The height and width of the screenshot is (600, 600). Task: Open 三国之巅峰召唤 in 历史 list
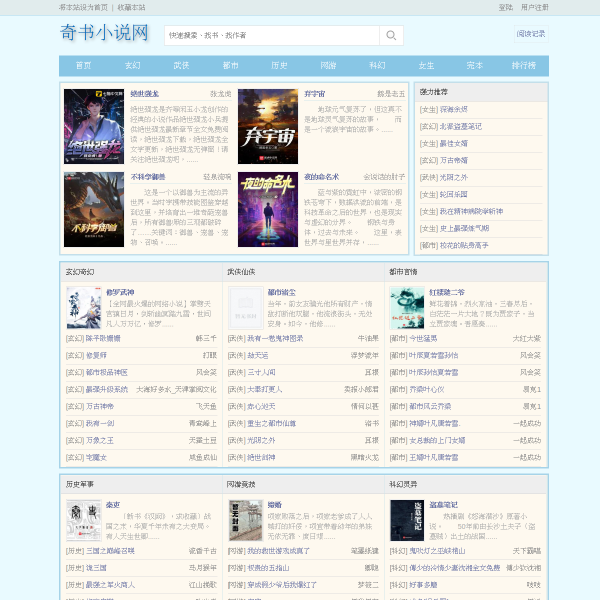pyautogui.click(x=110, y=551)
